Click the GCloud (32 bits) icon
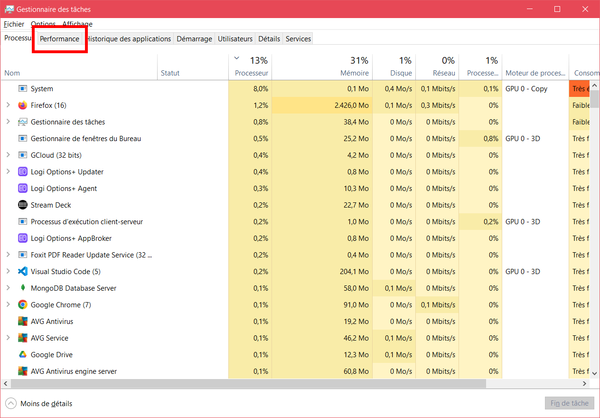 (23, 155)
